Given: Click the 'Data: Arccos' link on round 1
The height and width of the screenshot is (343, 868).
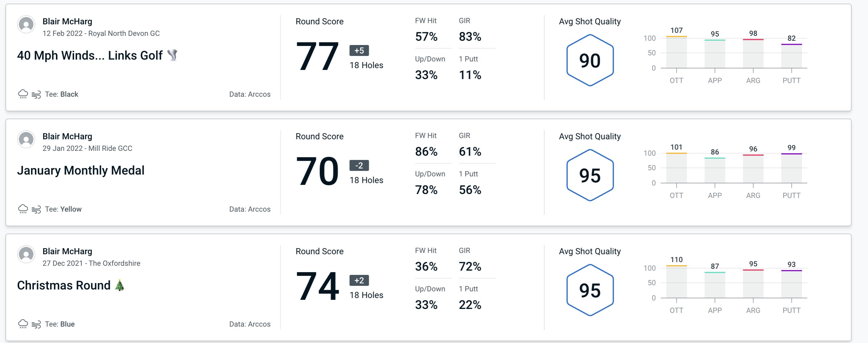Looking at the screenshot, I should coord(249,93).
